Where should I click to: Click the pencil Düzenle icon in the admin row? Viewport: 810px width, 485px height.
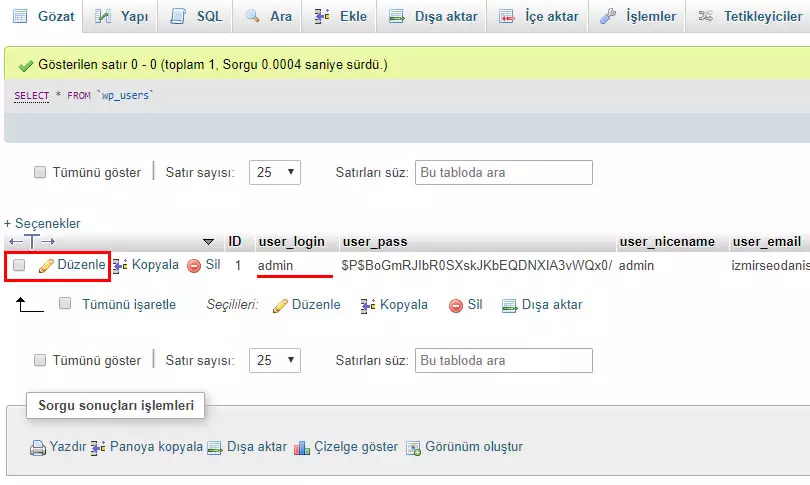[46, 266]
